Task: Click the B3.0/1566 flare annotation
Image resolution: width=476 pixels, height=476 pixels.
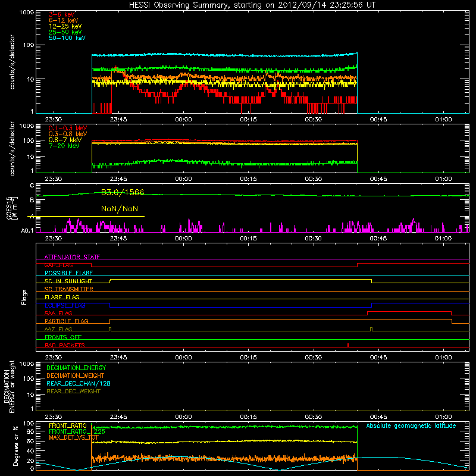Action: coord(123,192)
